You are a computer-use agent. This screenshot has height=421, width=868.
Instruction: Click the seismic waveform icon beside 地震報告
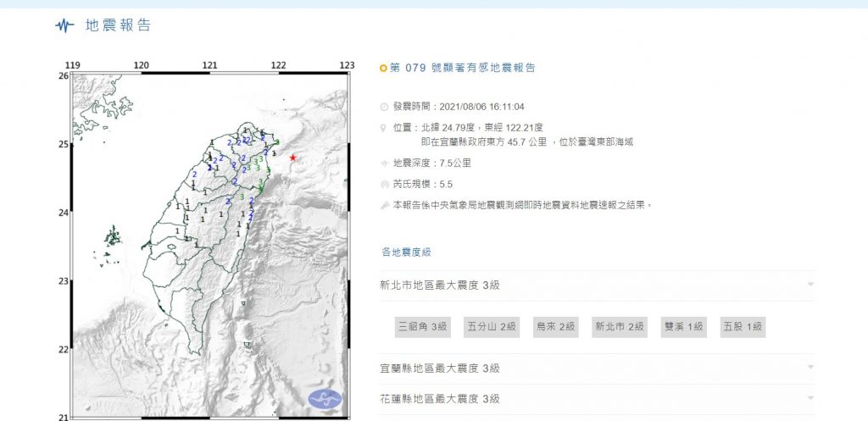(x=64, y=25)
